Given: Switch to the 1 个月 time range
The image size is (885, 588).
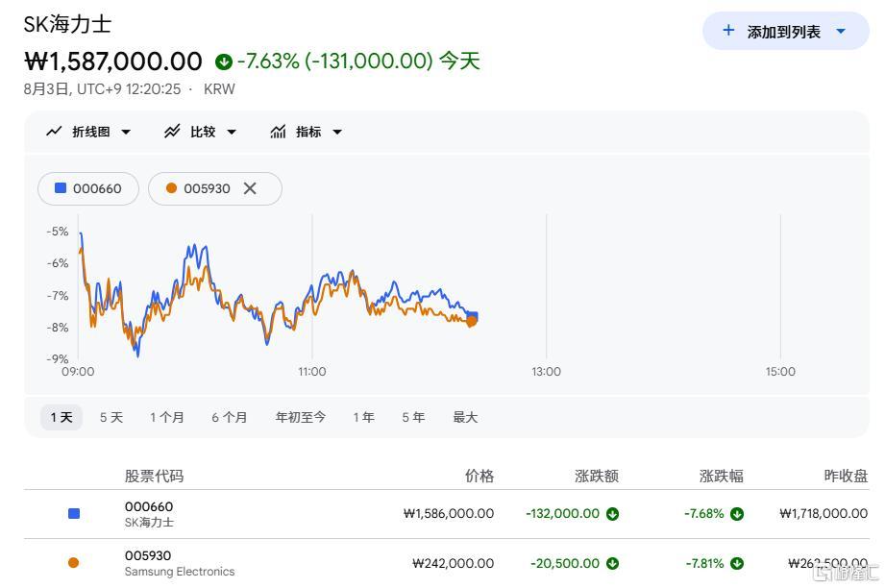Looking at the screenshot, I should tap(166, 417).
